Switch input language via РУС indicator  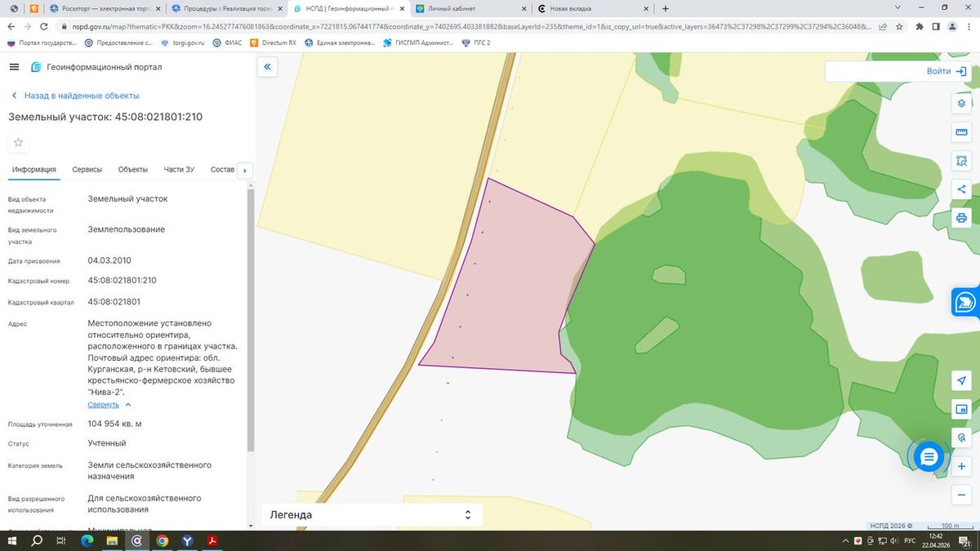coord(909,541)
